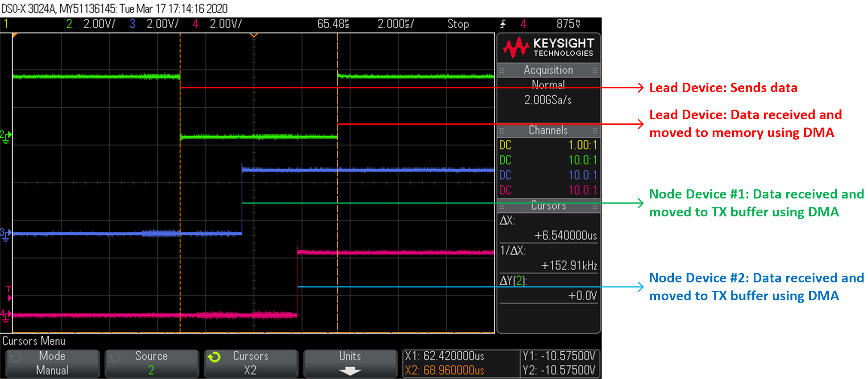Viewport: 868px width, 379px height.
Task: Open the Units softkey menu
Action: click(x=350, y=363)
